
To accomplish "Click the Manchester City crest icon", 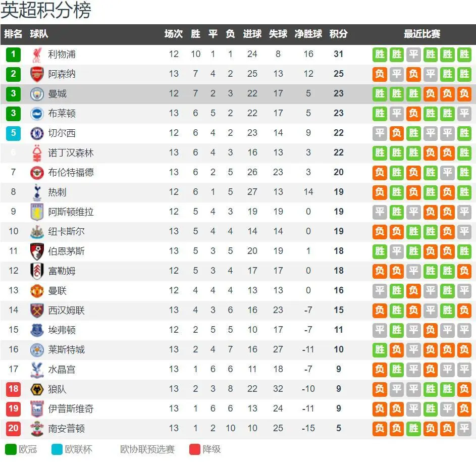I will (x=37, y=94).
